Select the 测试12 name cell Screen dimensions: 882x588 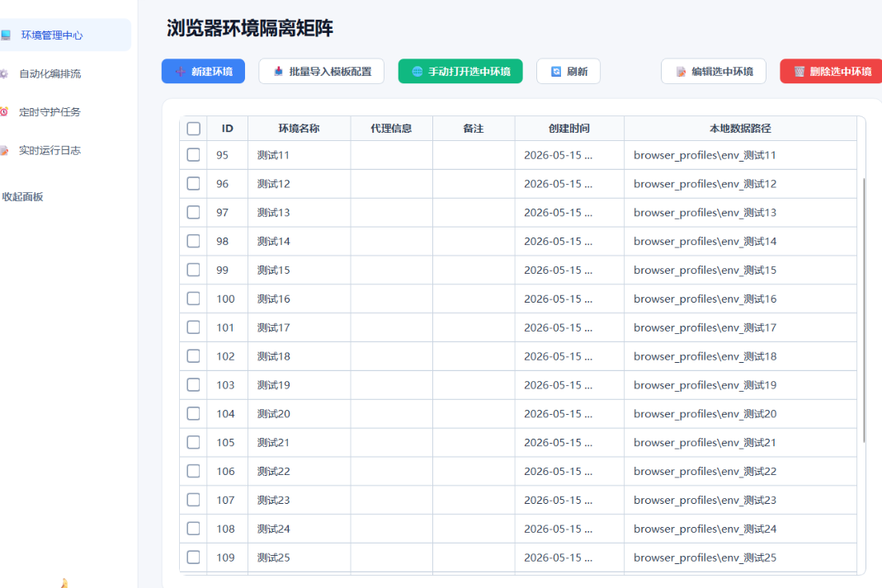point(300,184)
